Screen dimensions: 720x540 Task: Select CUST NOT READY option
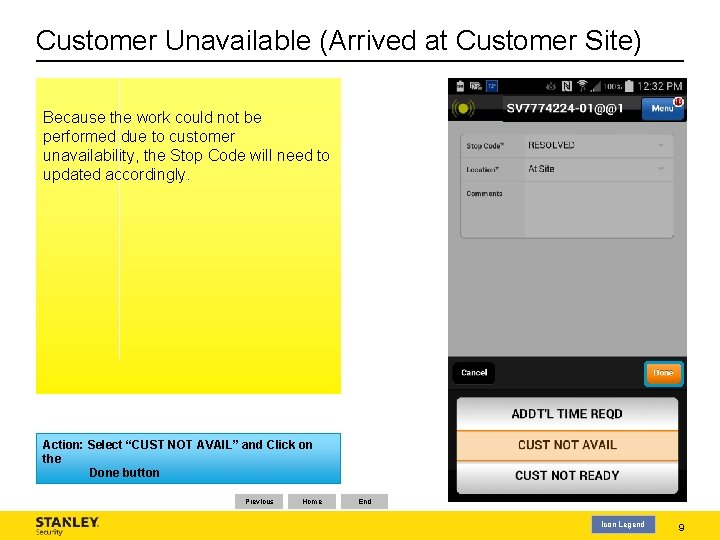567,476
